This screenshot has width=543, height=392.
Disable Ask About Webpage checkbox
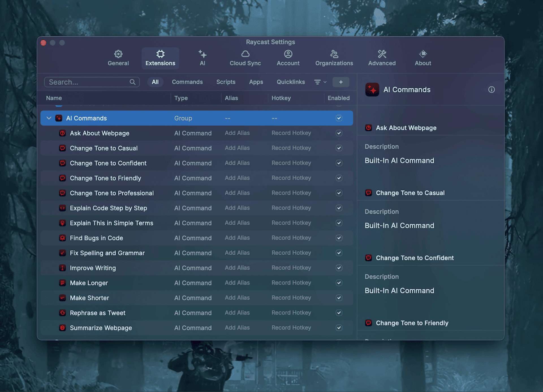click(x=339, y=133)
